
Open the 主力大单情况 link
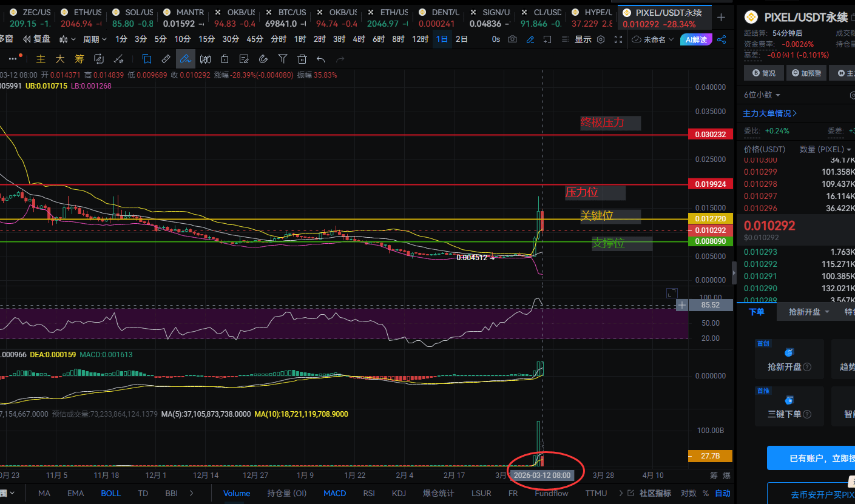click(x=770, y=113)
